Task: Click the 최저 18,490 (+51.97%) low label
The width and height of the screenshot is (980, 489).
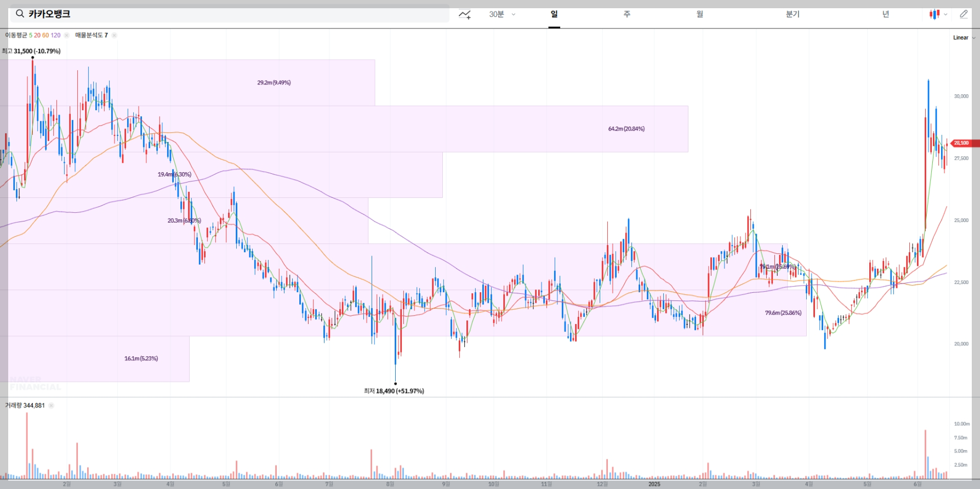Action: [394, 391]
